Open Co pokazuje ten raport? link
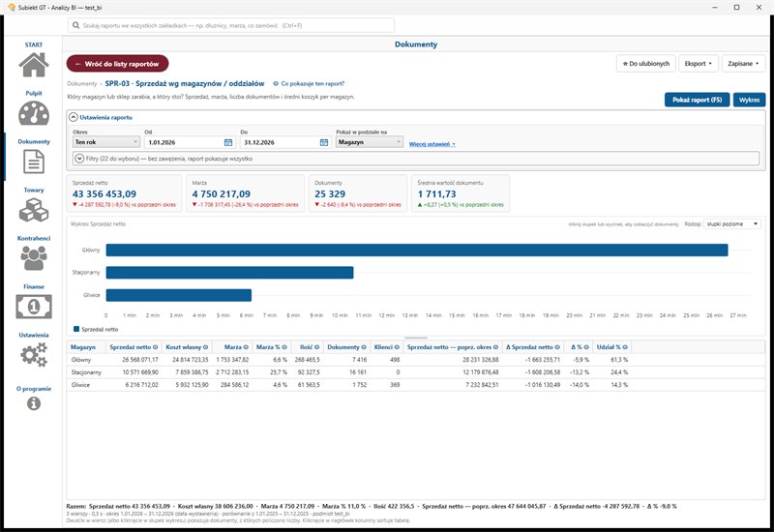 tap(309, 84)
